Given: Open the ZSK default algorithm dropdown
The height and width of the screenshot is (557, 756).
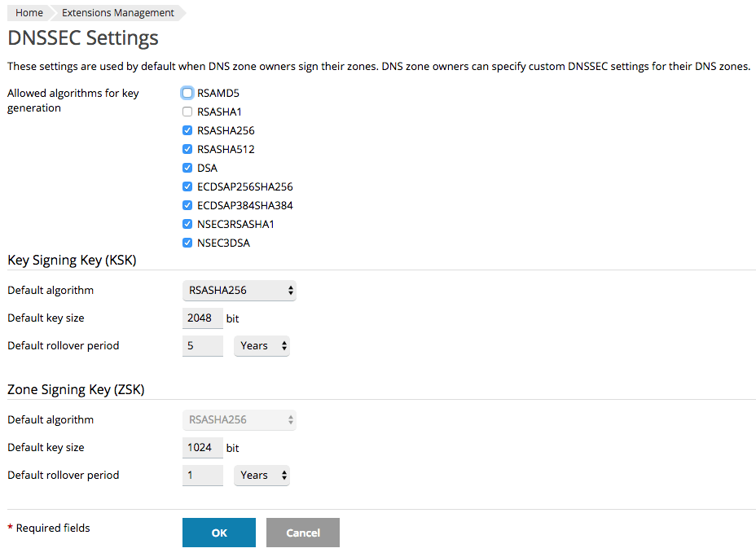Looking at the screenshot, I should click(x=239, y=419).
